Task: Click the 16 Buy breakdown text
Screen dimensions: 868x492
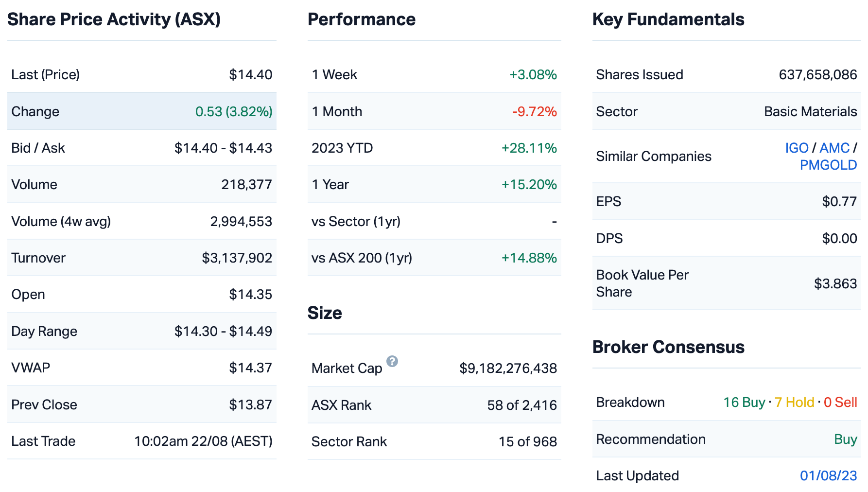Action: point(744,402)
